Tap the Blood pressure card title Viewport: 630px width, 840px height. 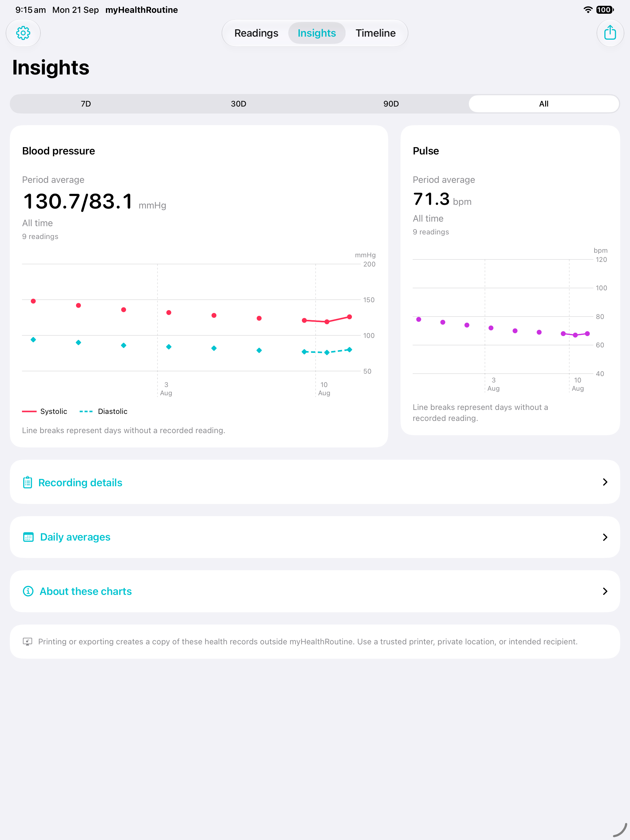tap(59, 151)
